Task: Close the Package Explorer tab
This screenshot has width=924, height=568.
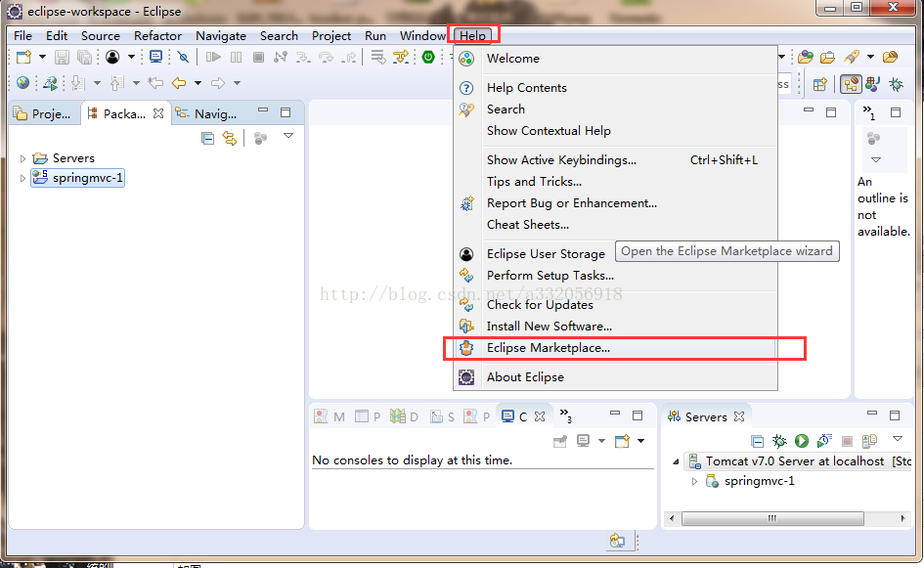Action: 158,113
